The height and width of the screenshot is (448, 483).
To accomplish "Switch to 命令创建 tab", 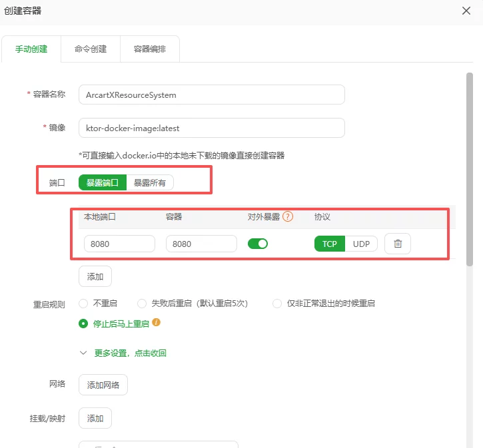I will (91, 49).
